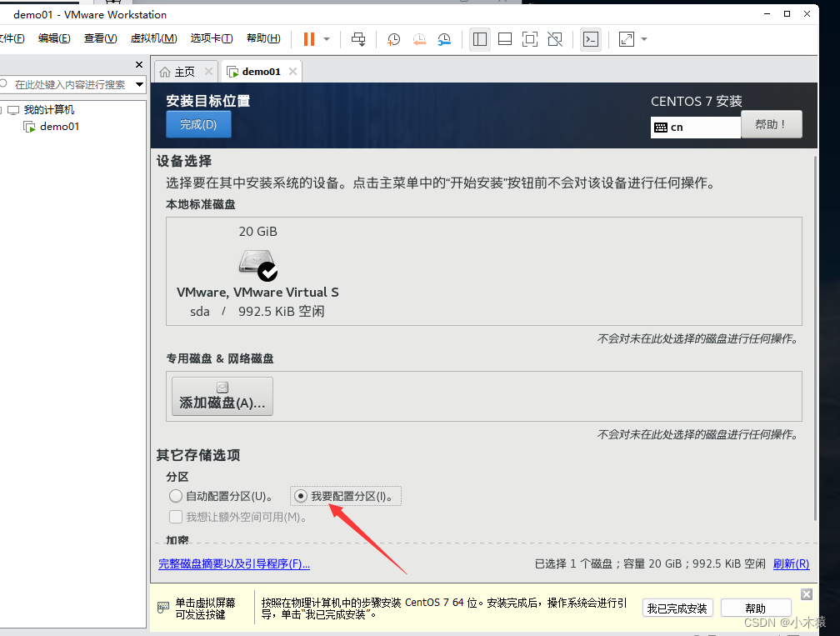840x636 pixels.
Task: Revert to snapshot icon
Action: pyautogui.click(x=419, y=39)
